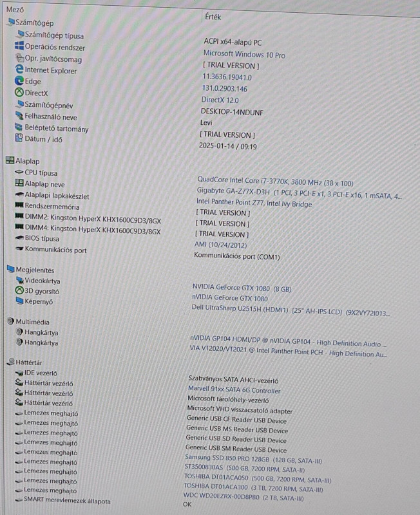The height and width of the screenshot is (515, 420).
Task: Select the Generic USB CF Reader USB Device value
Action: point(236,420)
